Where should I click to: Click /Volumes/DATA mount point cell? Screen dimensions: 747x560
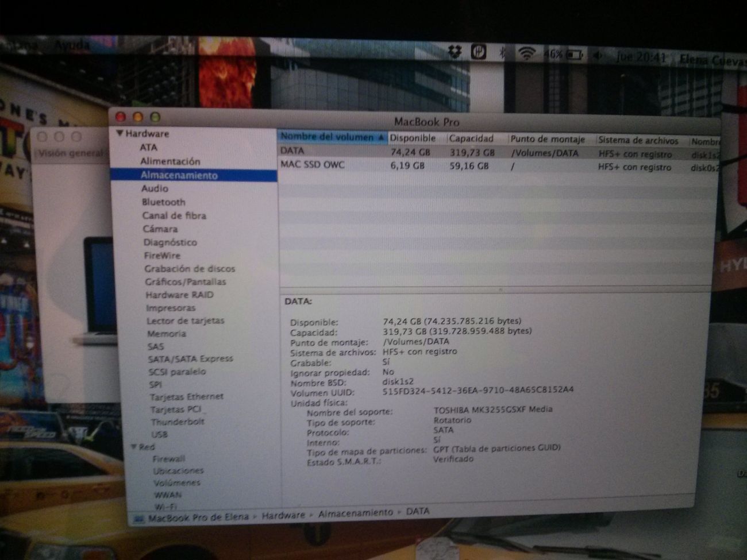pyautogui.click(x=545, y=153)
